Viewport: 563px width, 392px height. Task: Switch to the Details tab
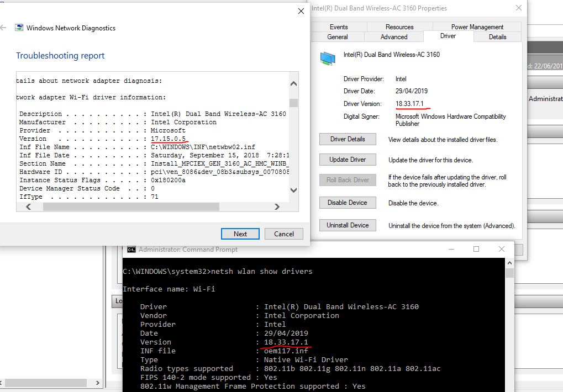tap(497, 37)
